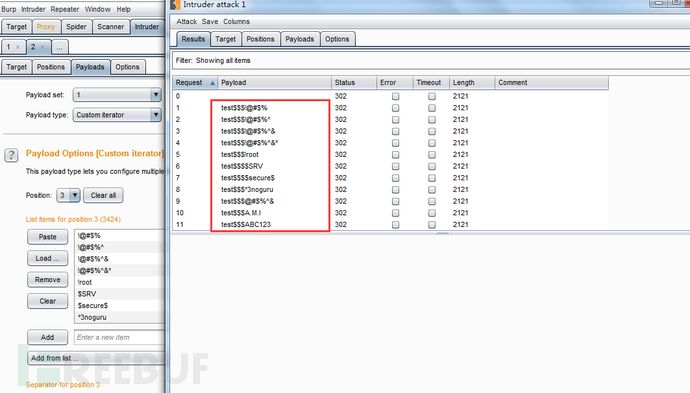Viewport: 690px width, 393px height.
Task: Open Save menu in attack window
Action: click(210, 22)
